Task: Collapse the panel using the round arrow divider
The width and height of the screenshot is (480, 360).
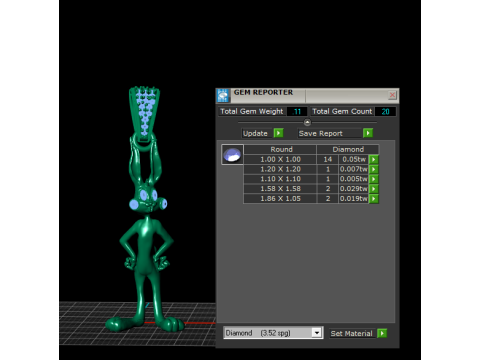Action: point(307,122)
